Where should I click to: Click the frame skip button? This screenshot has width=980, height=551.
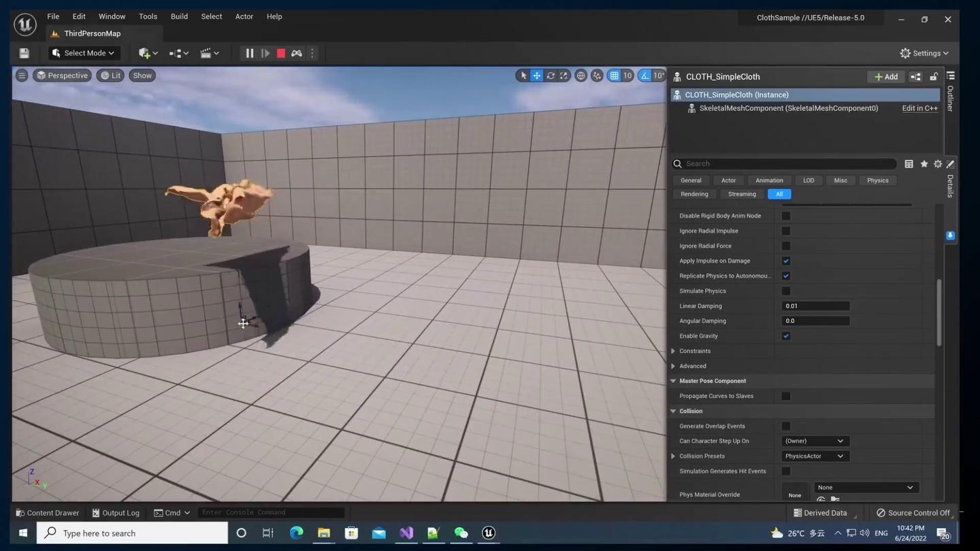click(265, 53)
